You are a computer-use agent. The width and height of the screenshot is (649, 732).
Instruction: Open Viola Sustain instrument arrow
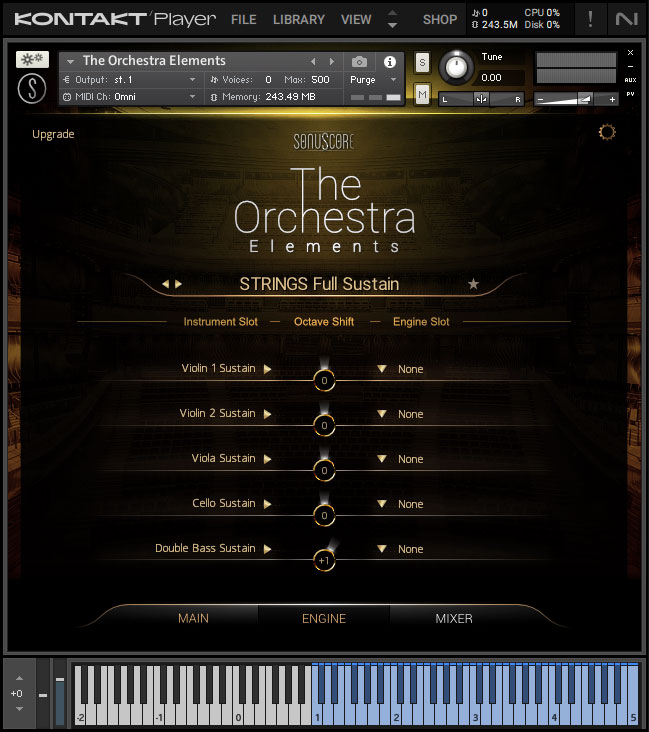pos(268,459)
